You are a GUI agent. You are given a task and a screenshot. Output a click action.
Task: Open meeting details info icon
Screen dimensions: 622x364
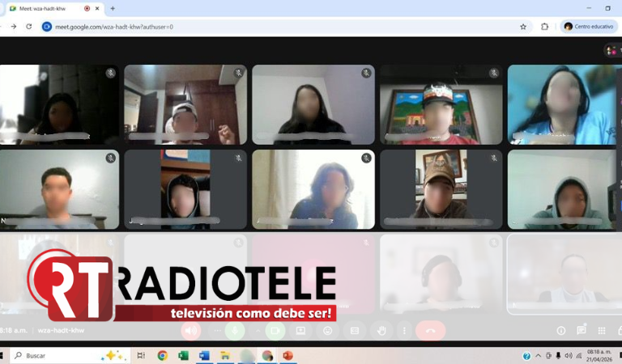tap(560, 330)
